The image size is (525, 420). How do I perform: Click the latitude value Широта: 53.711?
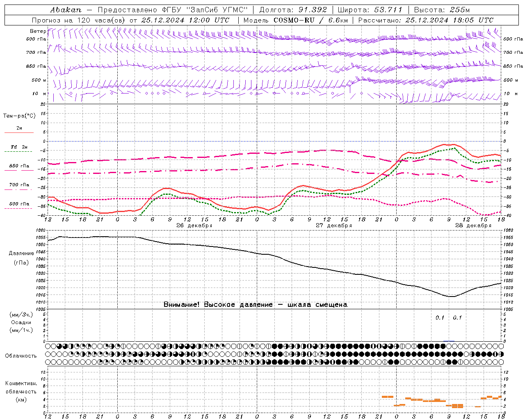[370, 10]
